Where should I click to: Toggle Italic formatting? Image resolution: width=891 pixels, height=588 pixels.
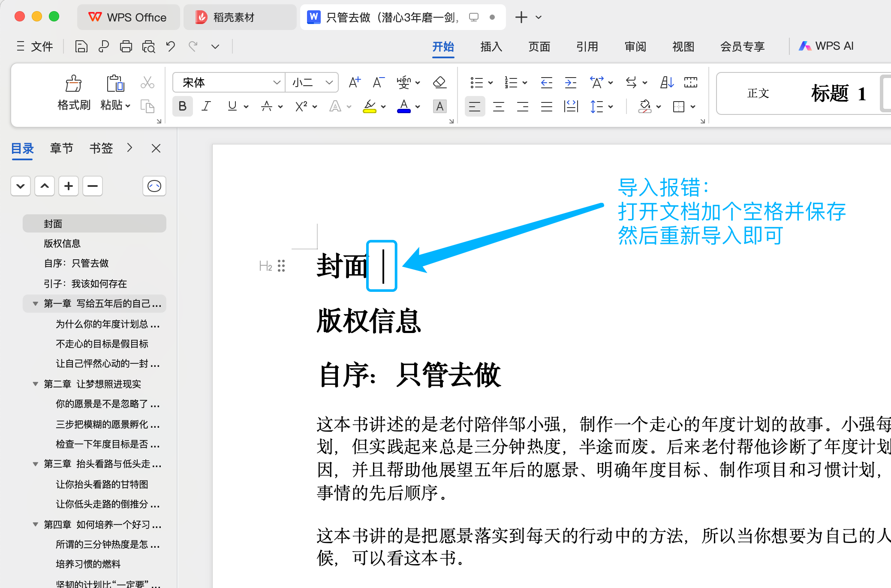tap(206, 106)
